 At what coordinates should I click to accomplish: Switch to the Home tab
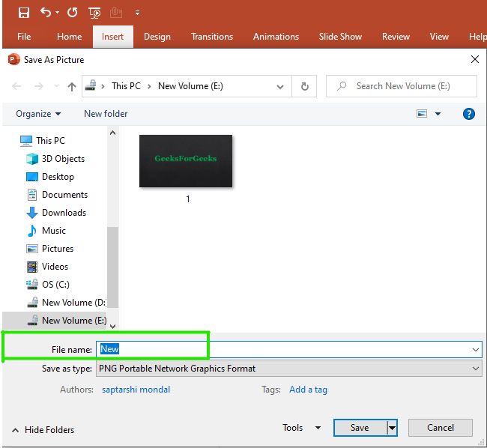pos(69,37)
